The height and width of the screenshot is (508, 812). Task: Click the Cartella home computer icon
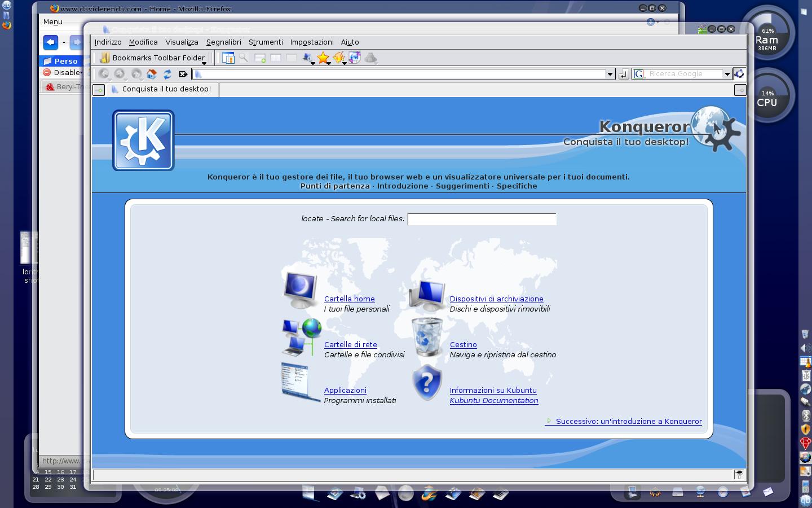tap(301, 291)
